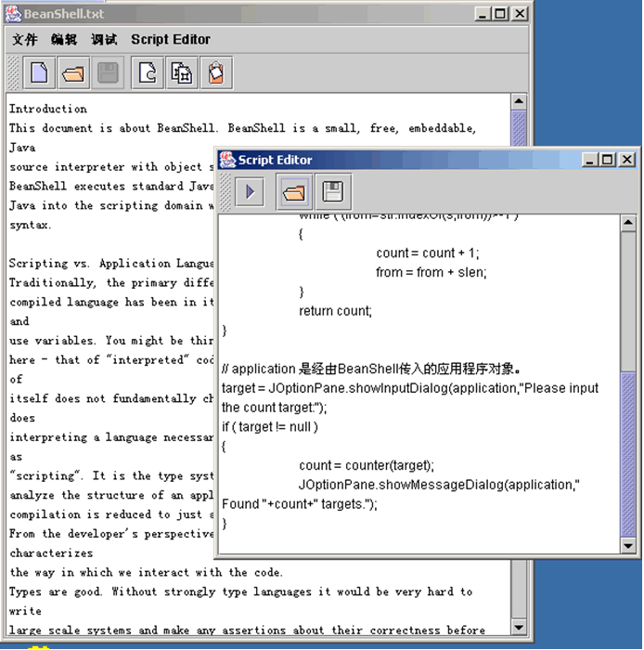The width and height of the screenshot is (644, 650).
Task: Click the BeanShell.txt scrollbar down arrow
Action: click(x=519, y=627)
